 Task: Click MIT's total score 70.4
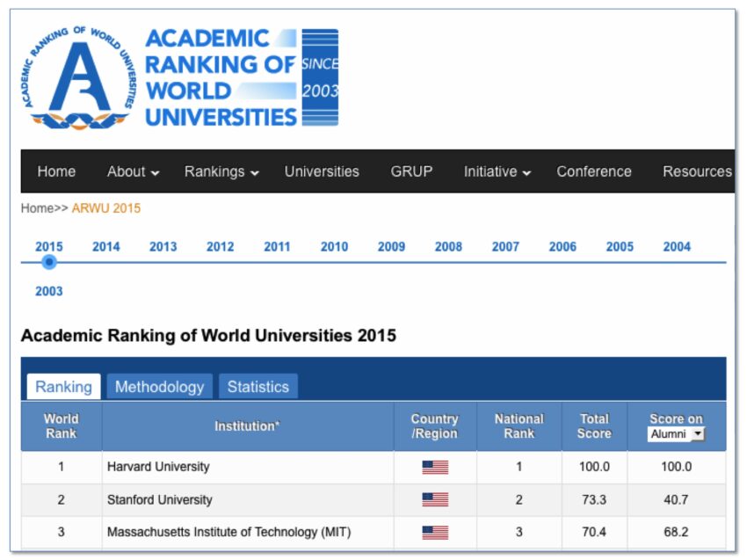point(594,533)
